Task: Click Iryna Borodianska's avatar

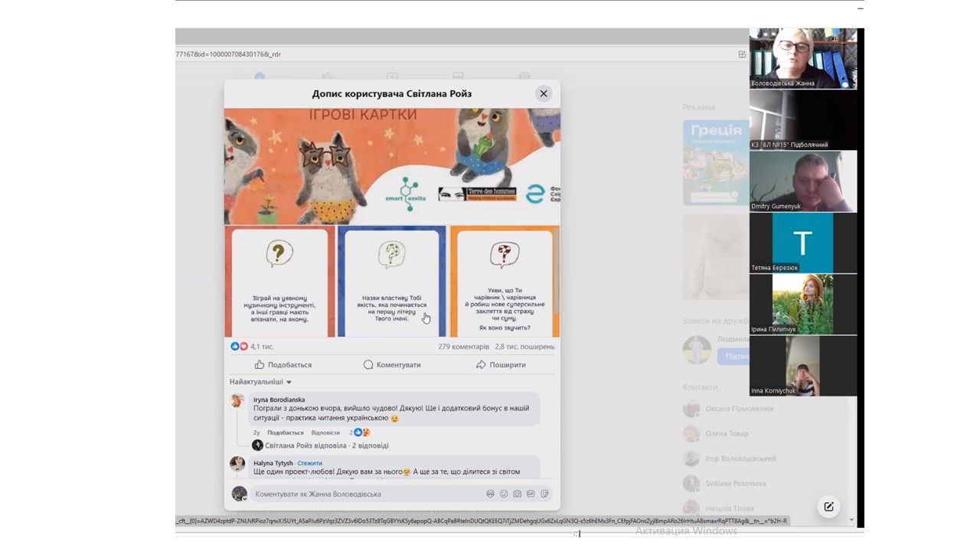Action: (238, 400)
